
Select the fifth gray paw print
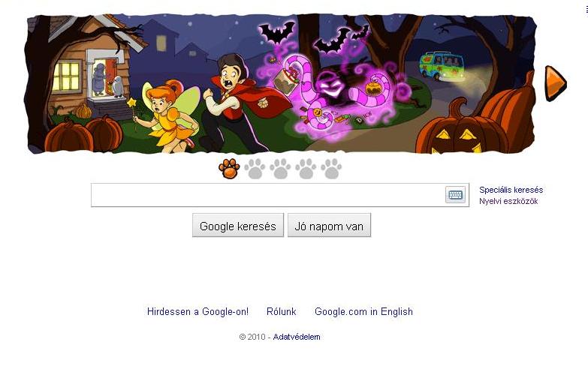click(331, 169)
